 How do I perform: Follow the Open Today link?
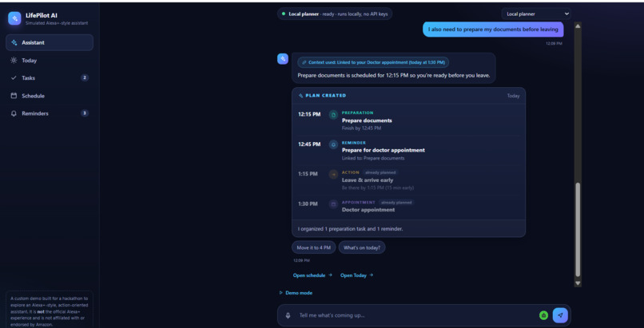coord(356,275)
